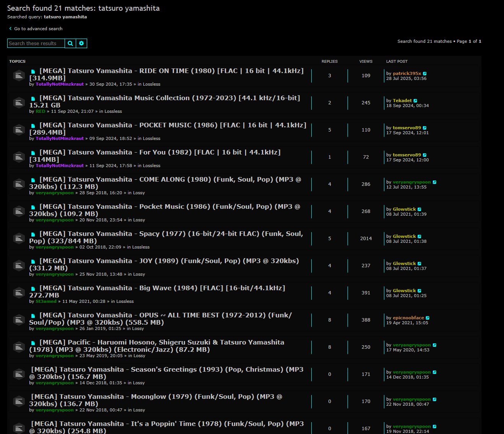The width and height of the screenshot is (504, 434).
Task: Open POCKET MUSIC (1986) FLAC topic
Action: click(x=168, y=129)
